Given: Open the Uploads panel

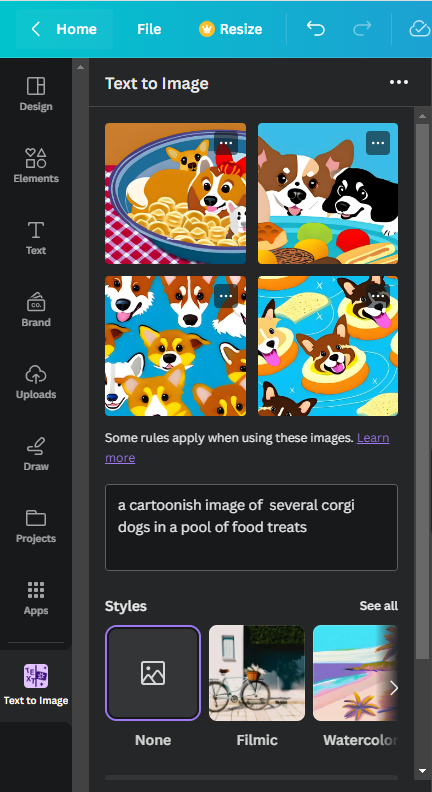Looking at the screenshot, I should point(36,381).
